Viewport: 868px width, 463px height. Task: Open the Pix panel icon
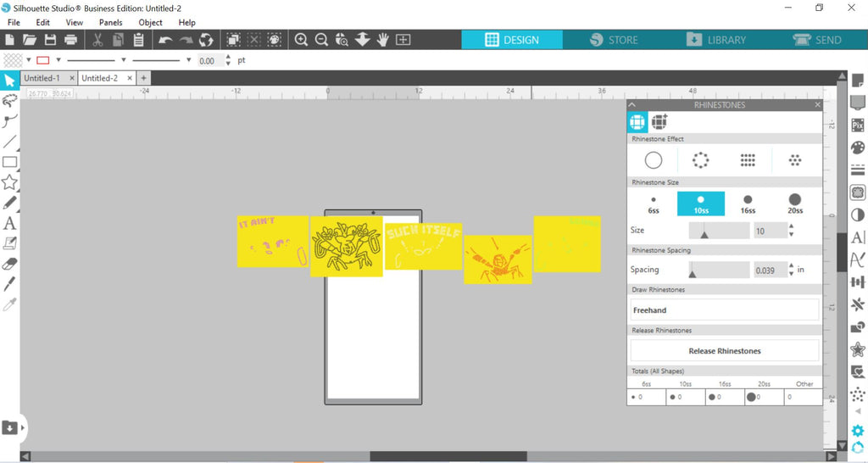tap(858, 125)
